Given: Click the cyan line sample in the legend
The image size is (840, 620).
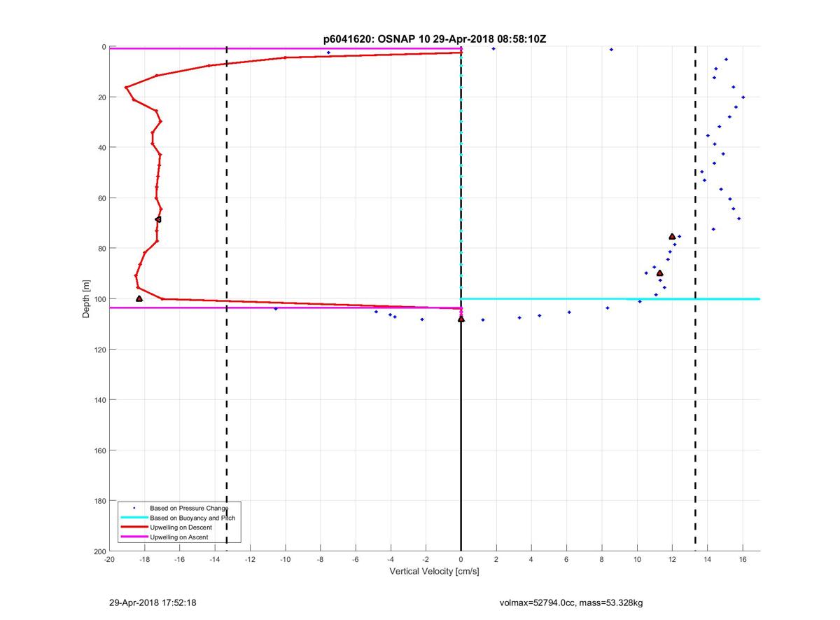Looking at the screenshot, I should [134, 518].
